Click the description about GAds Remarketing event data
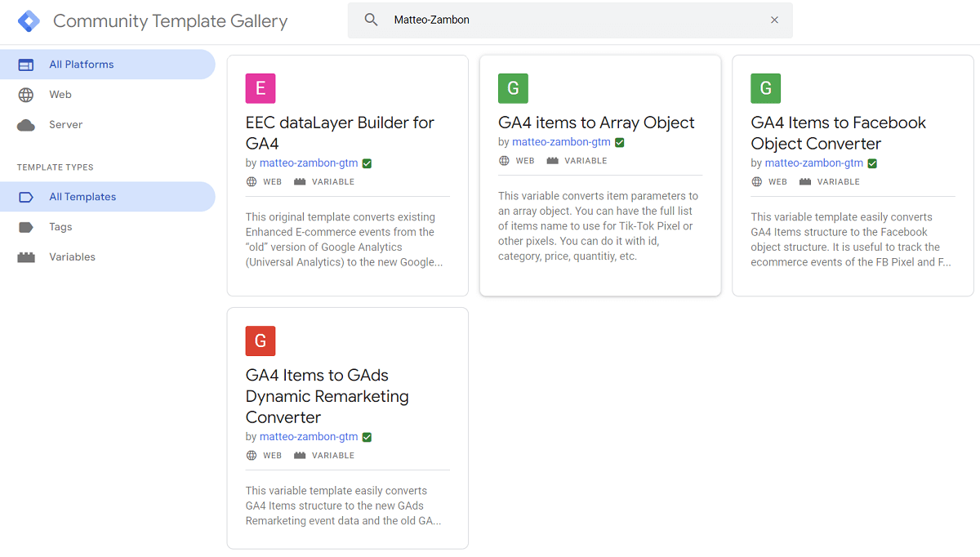This screenshot has height=557, width=980. (x=344, y=506)
